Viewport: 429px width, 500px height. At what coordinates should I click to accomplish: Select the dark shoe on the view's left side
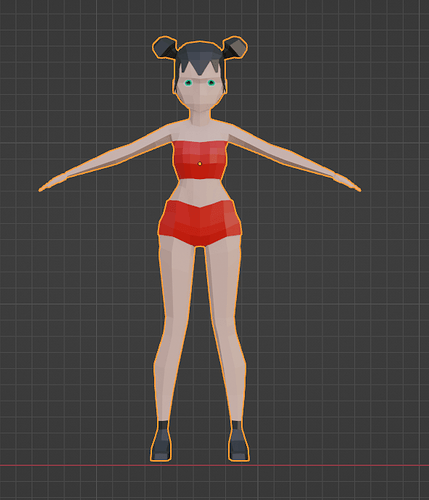click(x=162, y=441)
